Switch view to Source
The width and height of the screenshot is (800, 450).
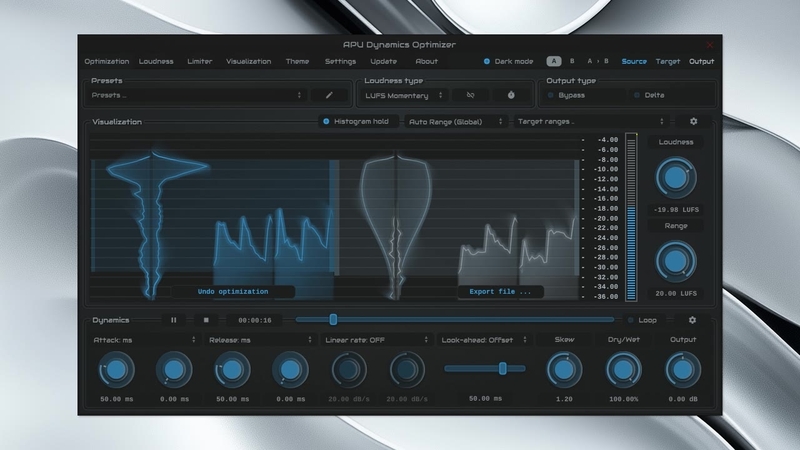pos(634,61)
